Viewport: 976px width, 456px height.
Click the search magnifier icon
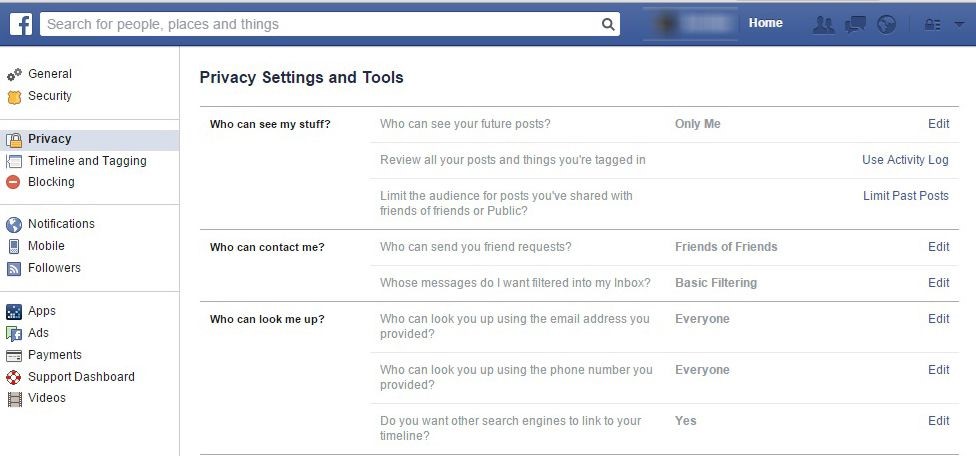click(608, 25)
